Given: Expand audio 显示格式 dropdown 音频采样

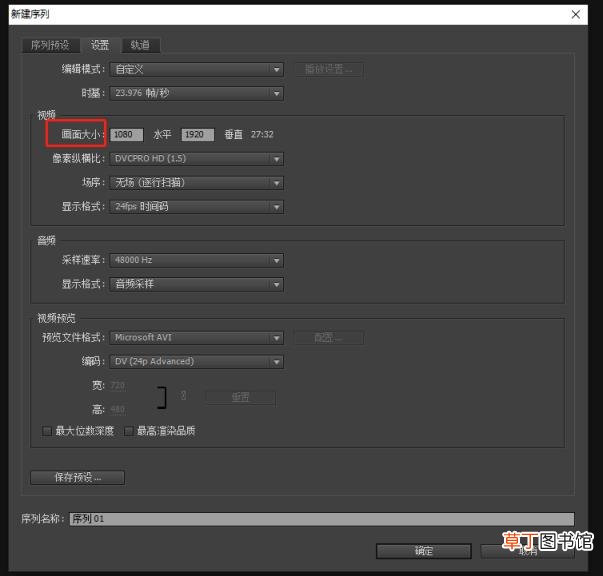Looking at the screenshot, I should click(197, 285).
